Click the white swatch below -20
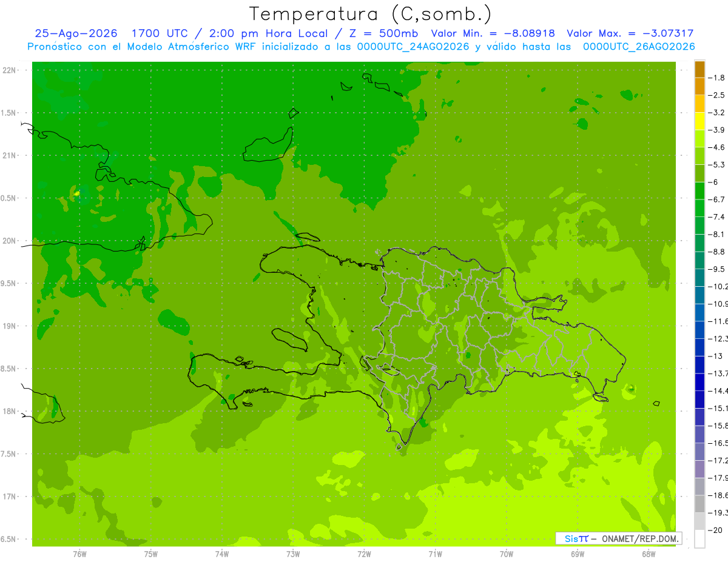Screen dimensions: 728x562 pos(699,538)
